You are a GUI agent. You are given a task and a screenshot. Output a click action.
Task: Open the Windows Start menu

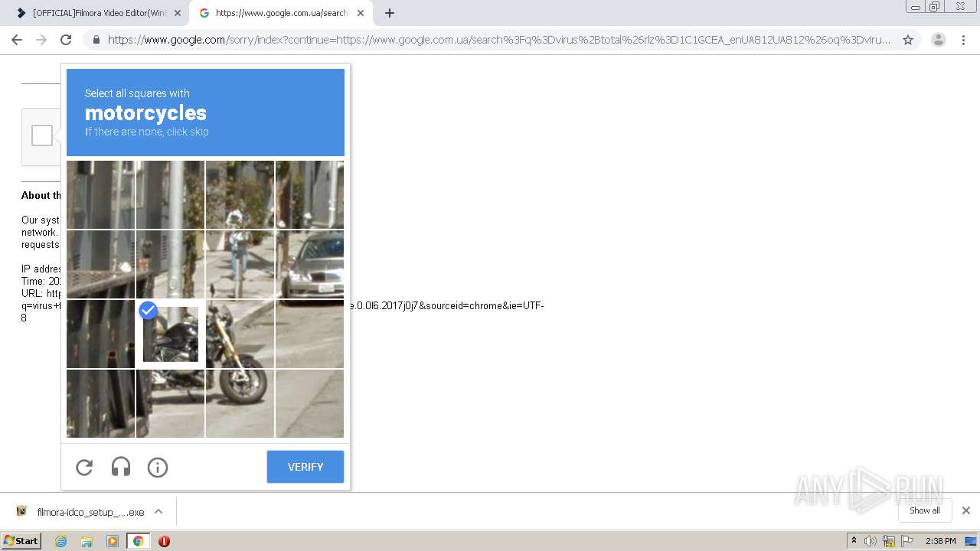pos(21,541)
